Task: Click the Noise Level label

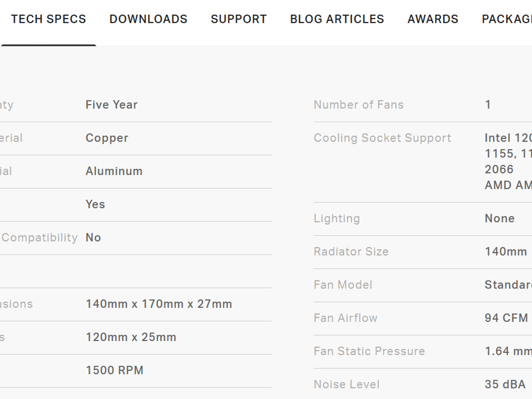Action: (x=347, y=384)
